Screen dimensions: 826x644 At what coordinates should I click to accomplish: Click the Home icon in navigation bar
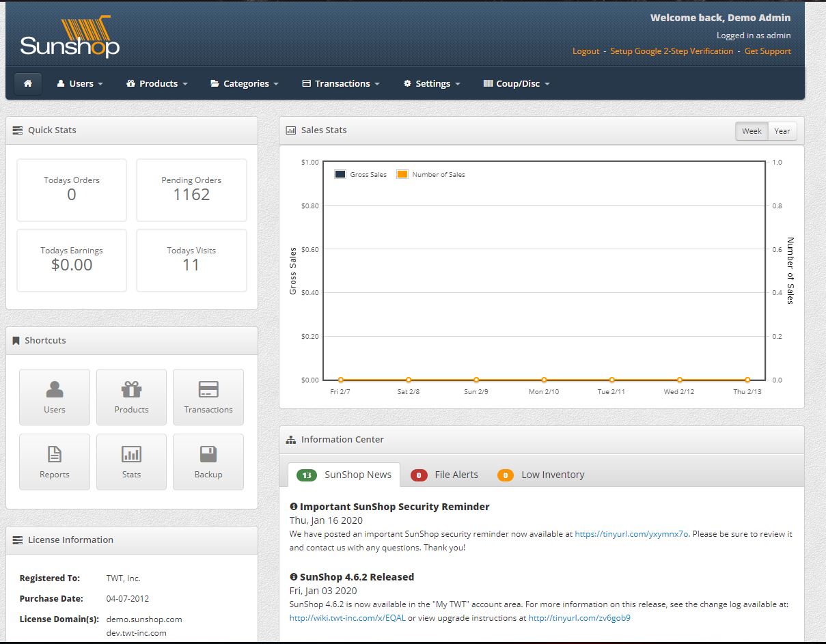tap(28, 83)
